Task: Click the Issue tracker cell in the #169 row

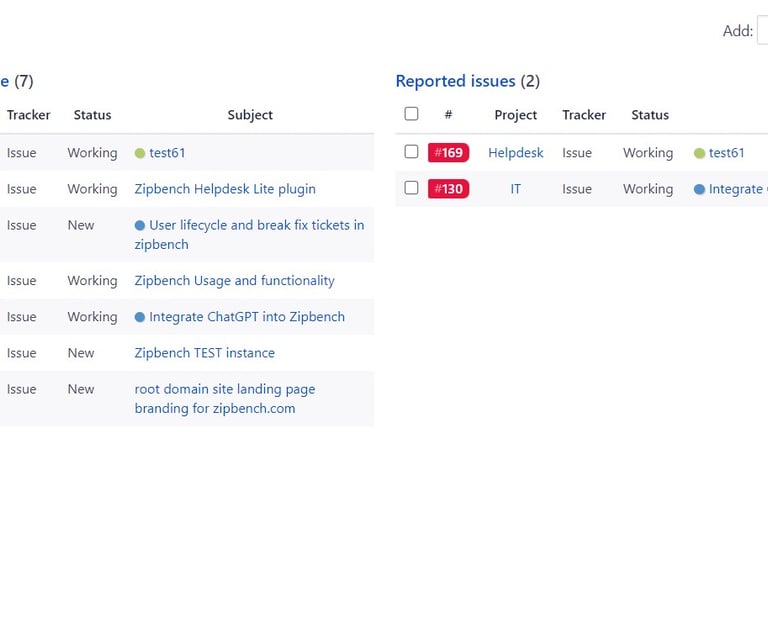Action: click(x=577, y=153)
